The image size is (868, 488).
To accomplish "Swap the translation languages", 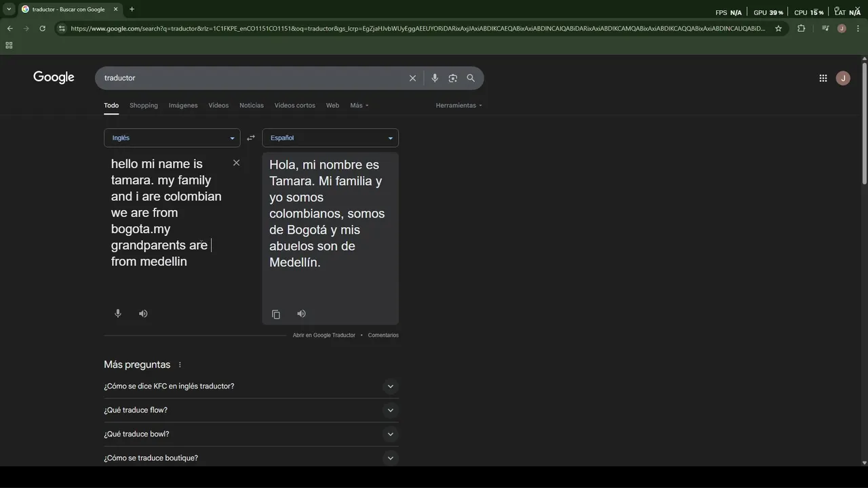I will coord(251,138).
